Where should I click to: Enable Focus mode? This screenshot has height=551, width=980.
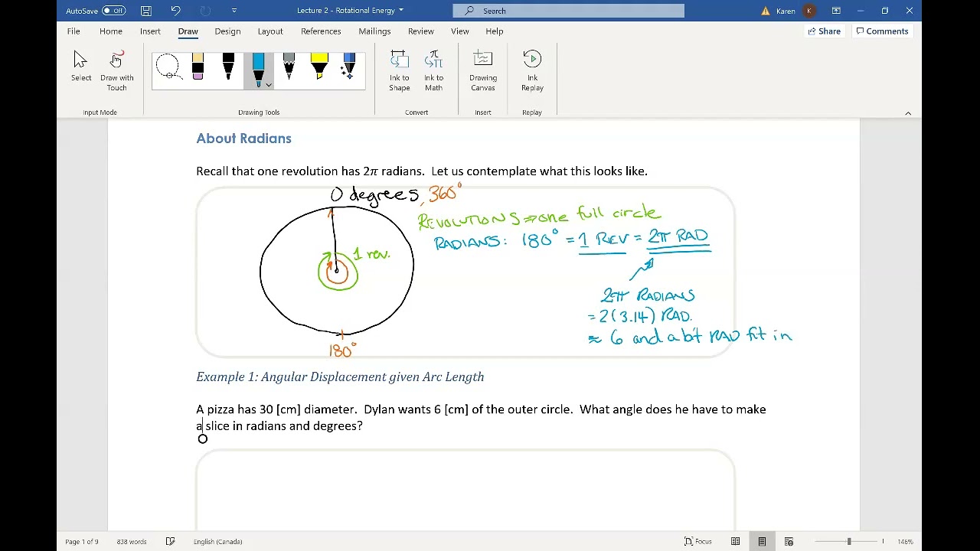pos(697,542)
